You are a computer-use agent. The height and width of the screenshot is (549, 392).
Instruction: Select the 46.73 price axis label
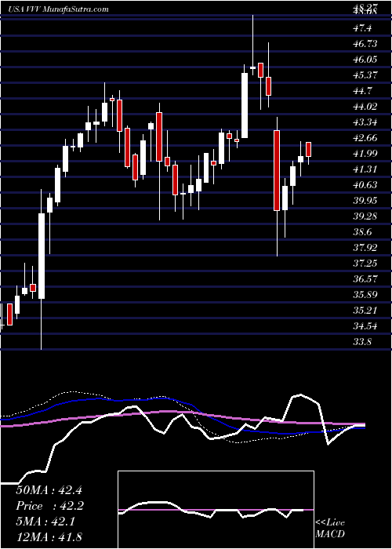click(366, 44)
